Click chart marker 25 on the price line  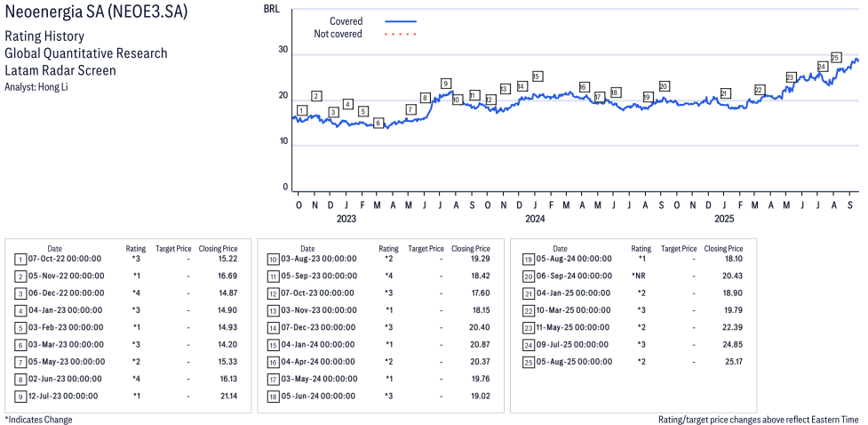click(x=835, y=57)
